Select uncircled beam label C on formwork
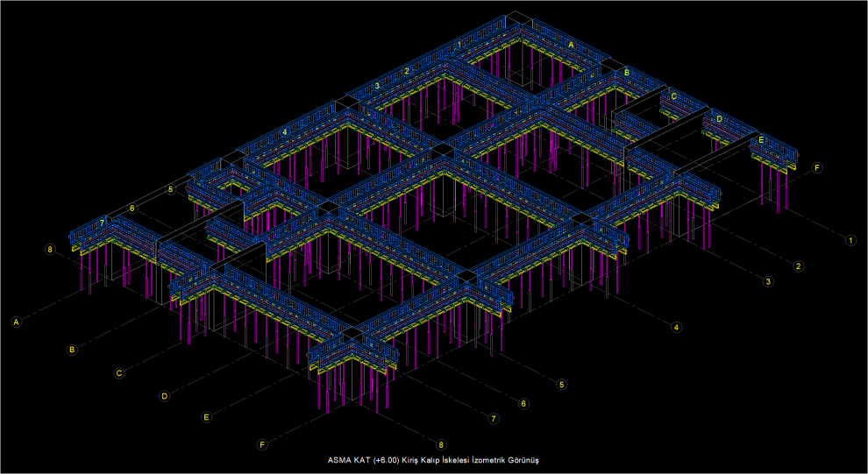Image resolution: width=868 pixels, height=474 pixels. coord(673,96)
